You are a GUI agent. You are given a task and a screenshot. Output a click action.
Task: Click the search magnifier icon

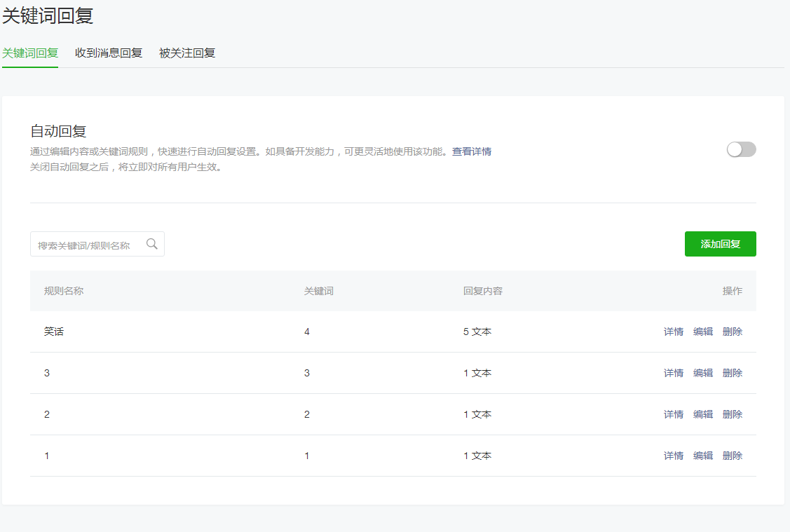click(x=151, y=244)
